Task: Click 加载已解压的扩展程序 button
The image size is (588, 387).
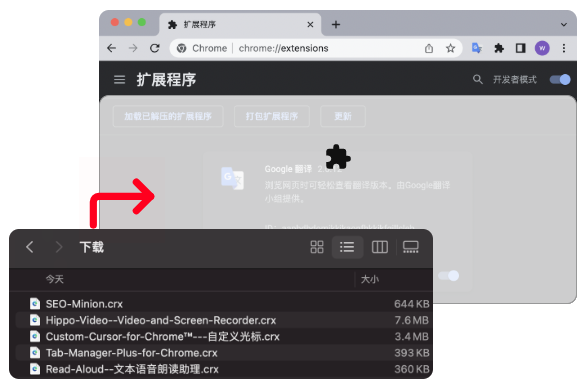Action: point(168,116)
